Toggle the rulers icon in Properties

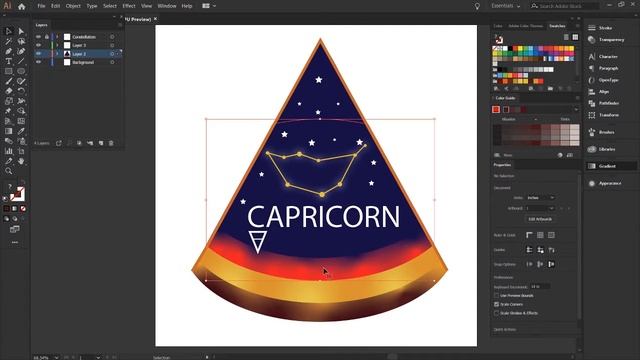529,235
